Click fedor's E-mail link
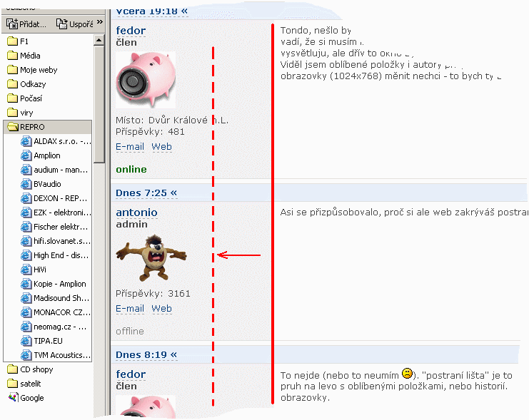Image resolution: width=529 pixels, height=420 pixels. pos(130,147)
